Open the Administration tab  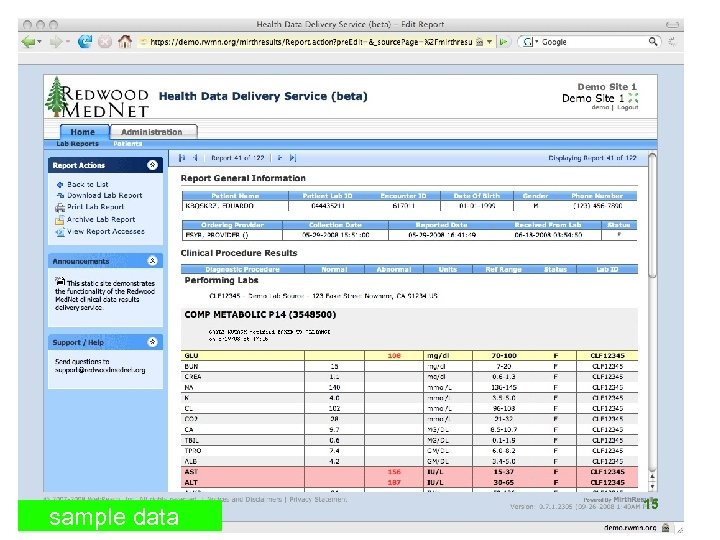[153, 132]
